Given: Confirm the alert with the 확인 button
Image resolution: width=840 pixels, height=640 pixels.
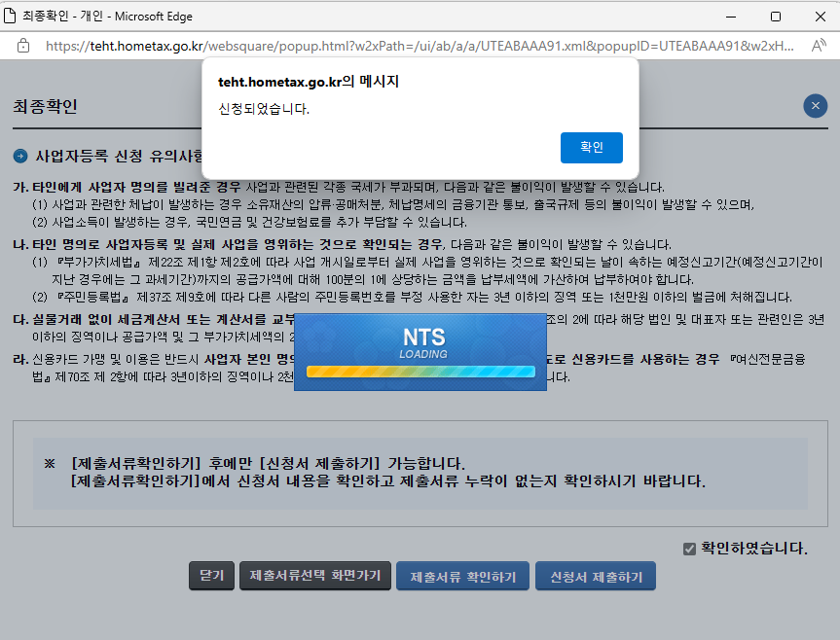Looking at the screenshot, I should pos(592,148).
